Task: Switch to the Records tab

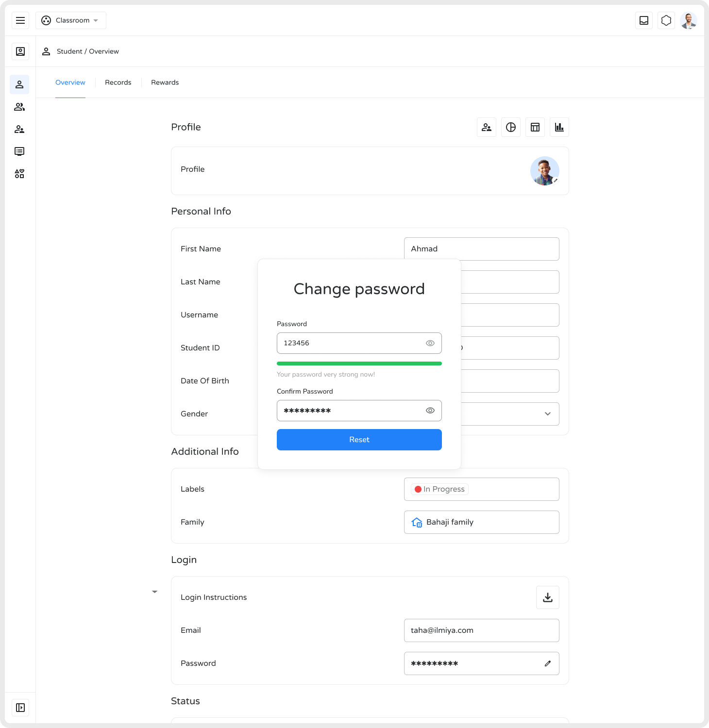Action: pyautogui.click(x=118, y=83)
